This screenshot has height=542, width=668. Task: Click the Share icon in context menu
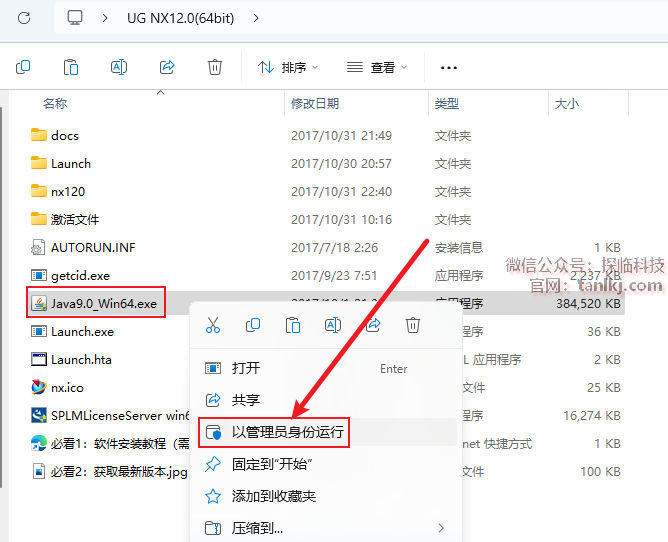pos(373,325)
